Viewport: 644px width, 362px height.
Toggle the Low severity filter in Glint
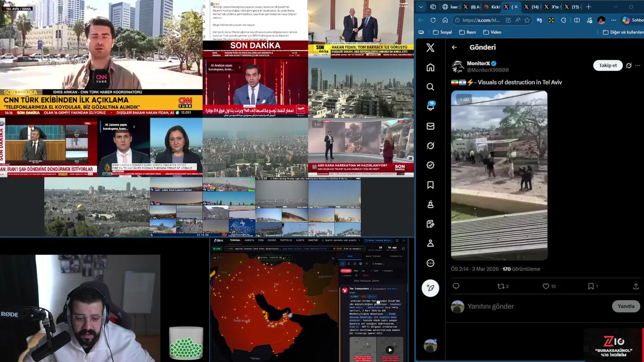(363, 270)
